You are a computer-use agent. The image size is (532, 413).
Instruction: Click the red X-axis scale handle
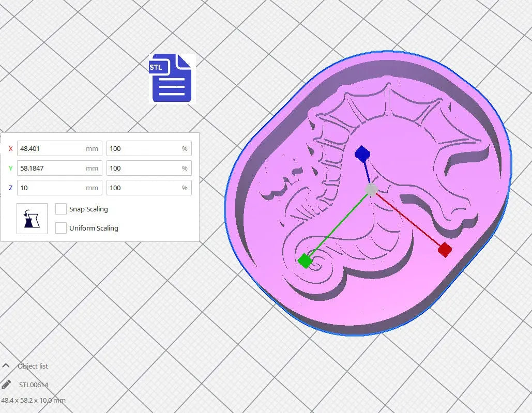pos(444,250)
